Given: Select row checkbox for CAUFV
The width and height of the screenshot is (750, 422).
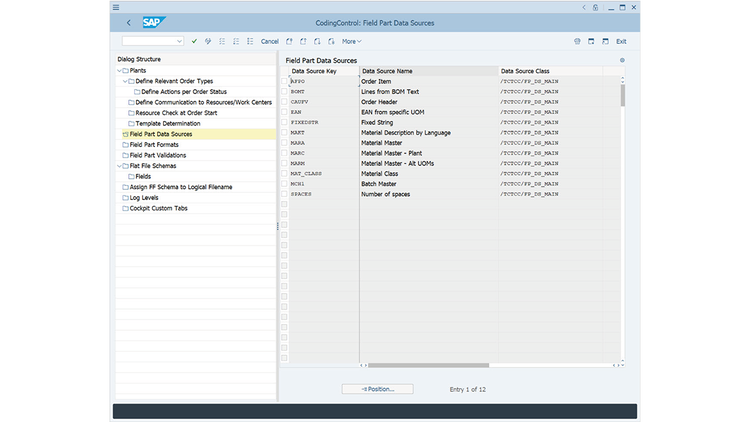Looking at the screenshot, I should tap(284, 102).
